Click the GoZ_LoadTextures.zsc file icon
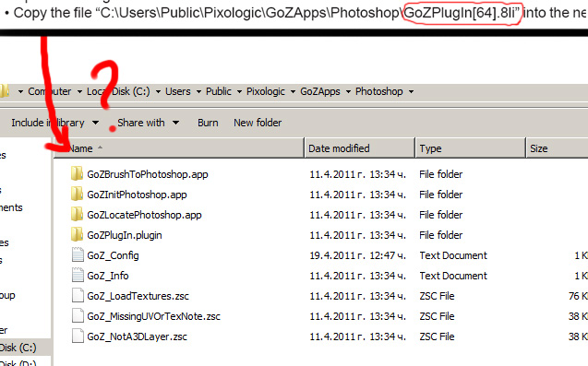The height and width of the screenshot is (366, 588). point(78,295)
